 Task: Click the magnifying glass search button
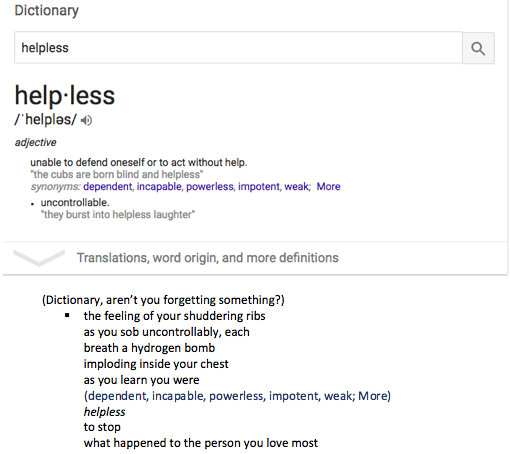[478, 48]
